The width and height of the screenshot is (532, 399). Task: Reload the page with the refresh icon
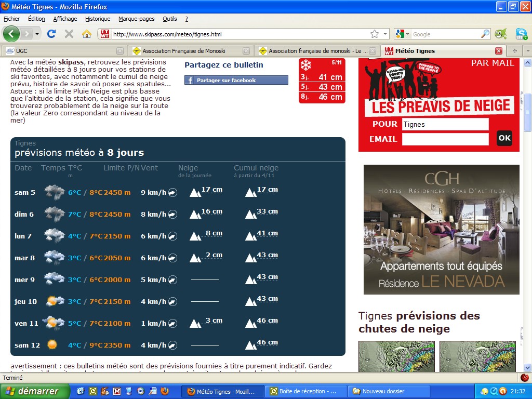[51, 34]
